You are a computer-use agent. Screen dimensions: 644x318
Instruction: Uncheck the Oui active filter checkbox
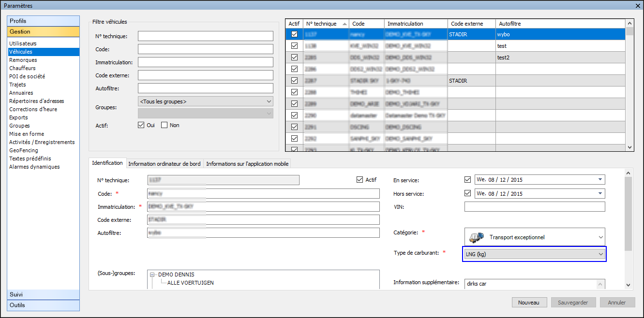141,125
